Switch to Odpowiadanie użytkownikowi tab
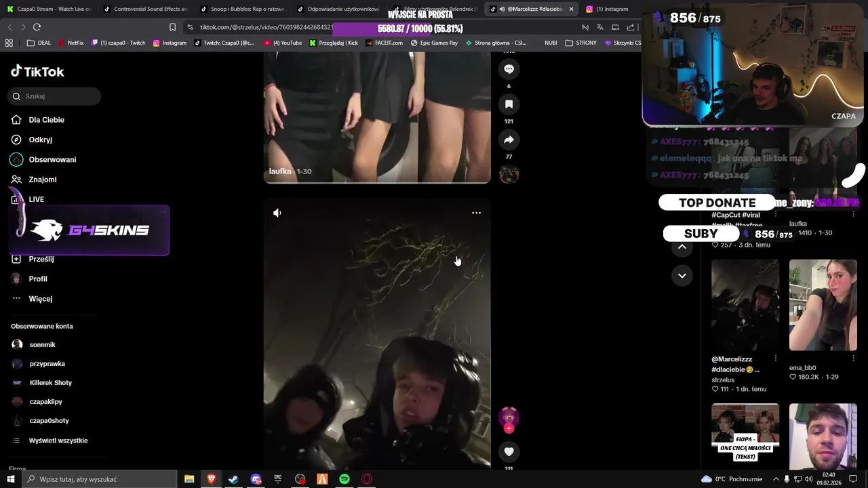 tap(338, 9)
